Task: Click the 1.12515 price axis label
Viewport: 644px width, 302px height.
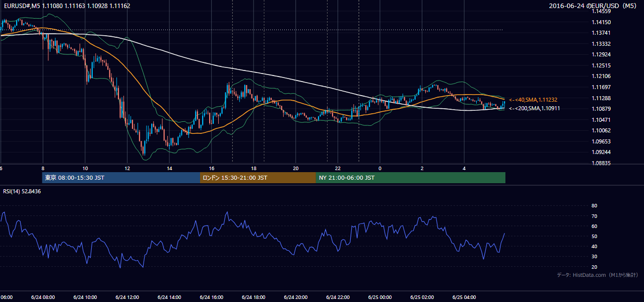Action: pos(602,65)
